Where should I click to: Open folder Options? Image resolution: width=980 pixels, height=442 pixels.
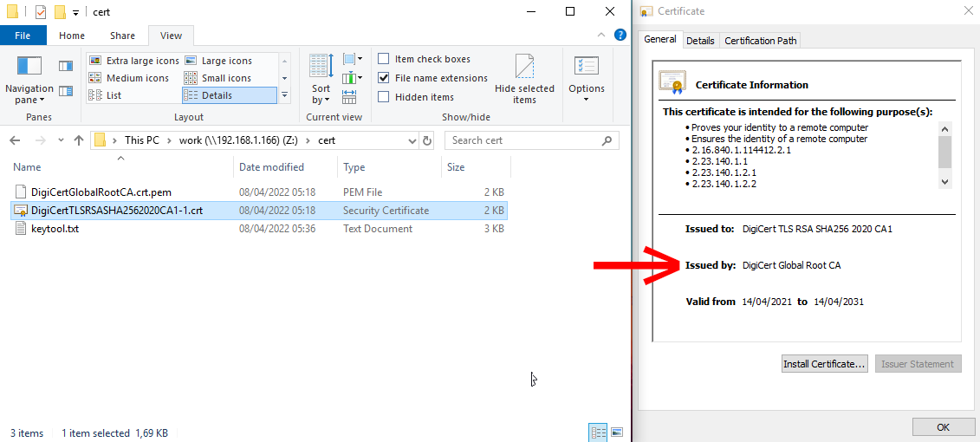(x=587, y=80)
